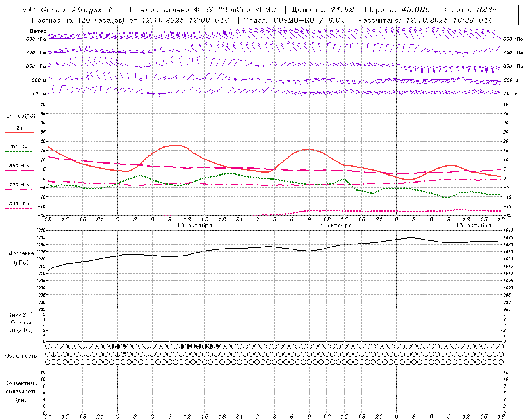Viewport: 525px width, 420px height.
Task: Click the 'Td 2м' dew point legend entry
Action: click(x=19, y=147)
